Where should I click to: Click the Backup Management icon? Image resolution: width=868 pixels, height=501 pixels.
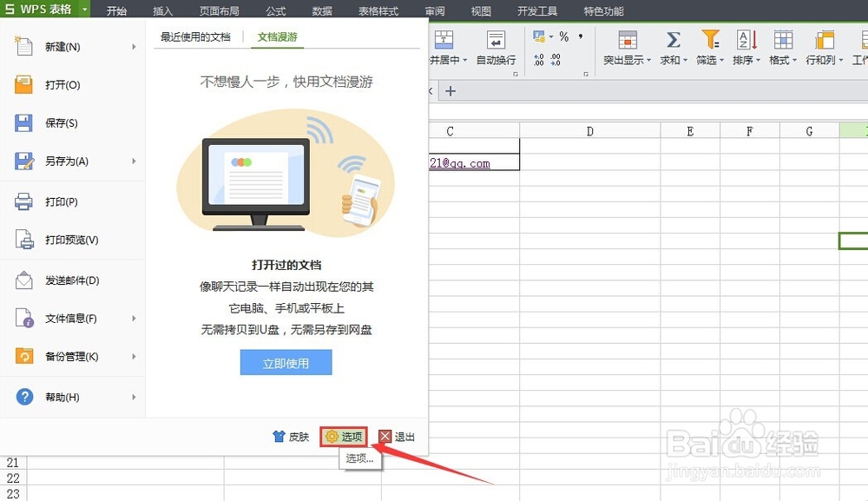[x=23, y=356]
